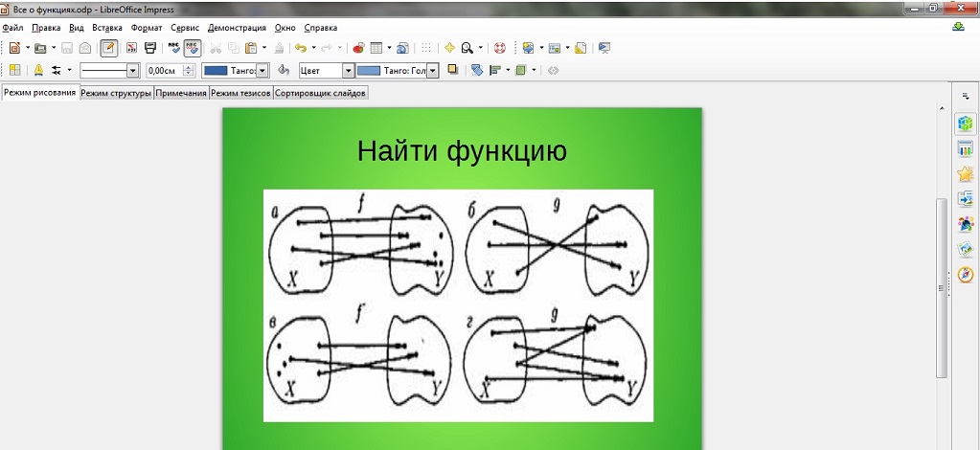The width and height of the screenshot is (980, 450).
Task: Open LibreOffice Help lifebuoy icon
Action: point(499,47)
